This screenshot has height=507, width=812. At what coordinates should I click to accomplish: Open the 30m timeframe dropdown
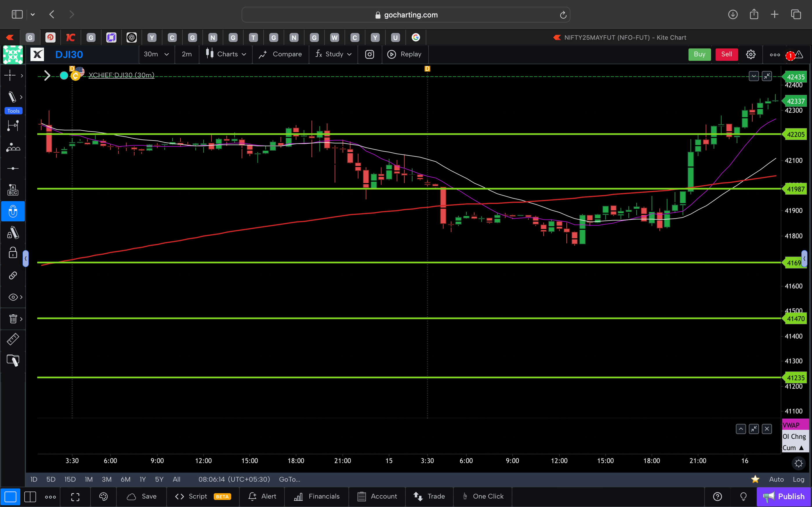[x=156, y=54]
